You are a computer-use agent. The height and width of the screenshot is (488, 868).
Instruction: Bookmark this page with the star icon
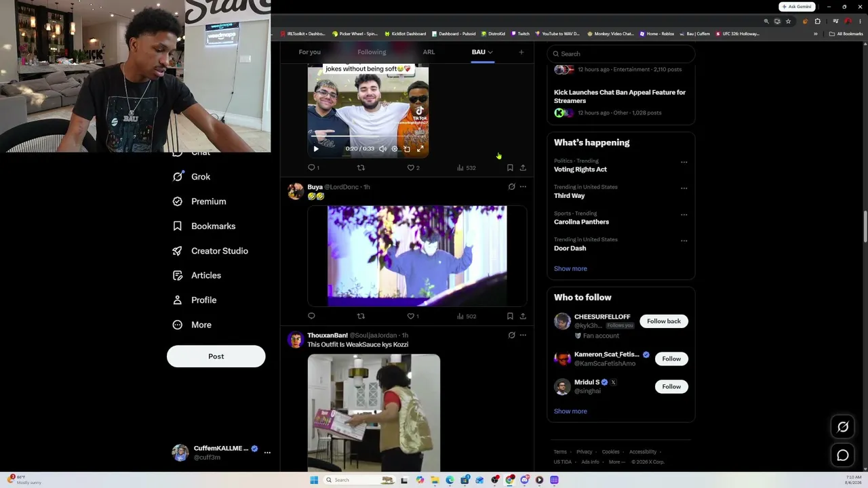[x=788, y=21]
